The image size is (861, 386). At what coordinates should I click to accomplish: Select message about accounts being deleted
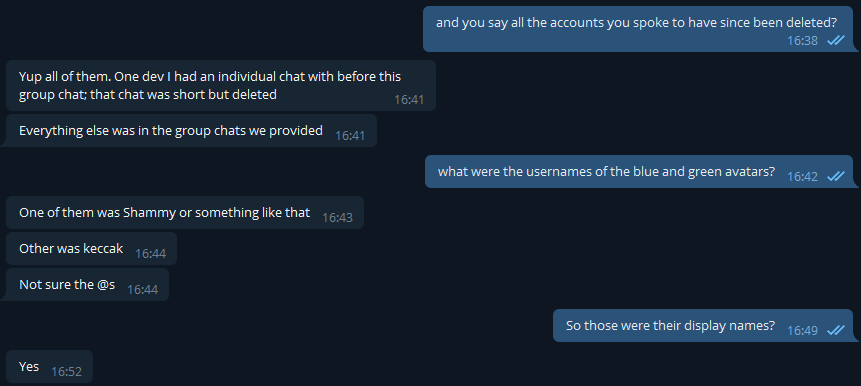pyautogui.click(x=640, y=29)
